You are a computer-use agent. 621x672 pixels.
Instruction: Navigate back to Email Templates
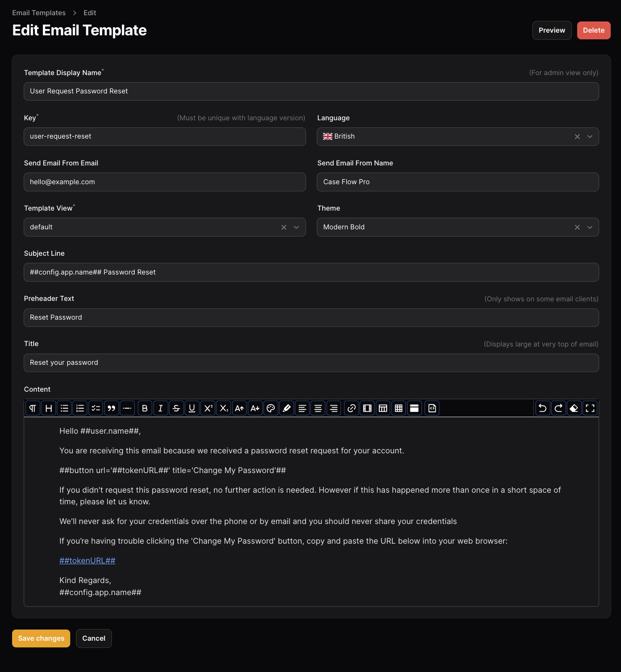pos(38,13)
